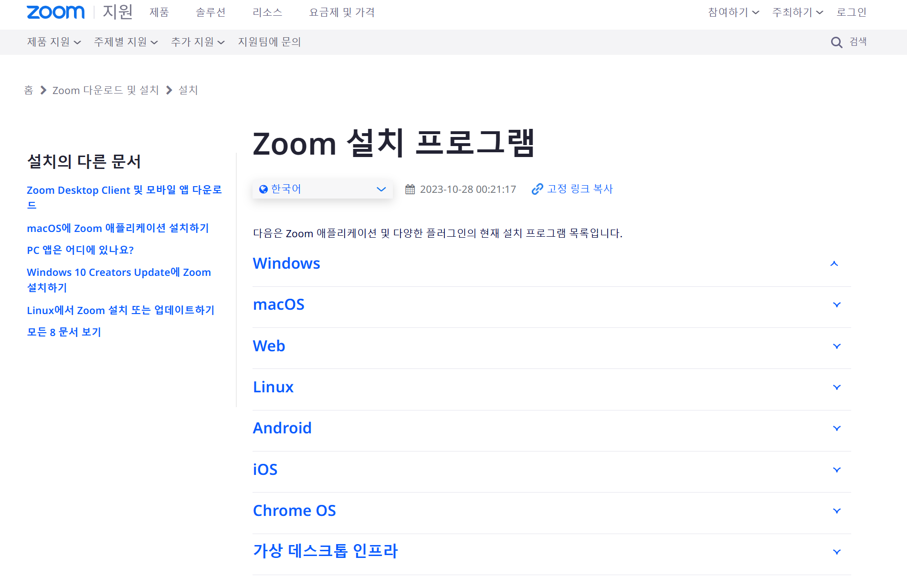
Task: Click the globe icon in language selector
Action: [x=263, y=189]
